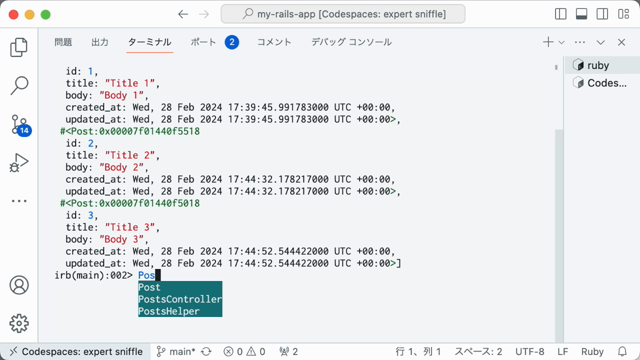The image size is (640, 360).
Task: Switch to the 出力 tab
Action: (x=100, y=42)
